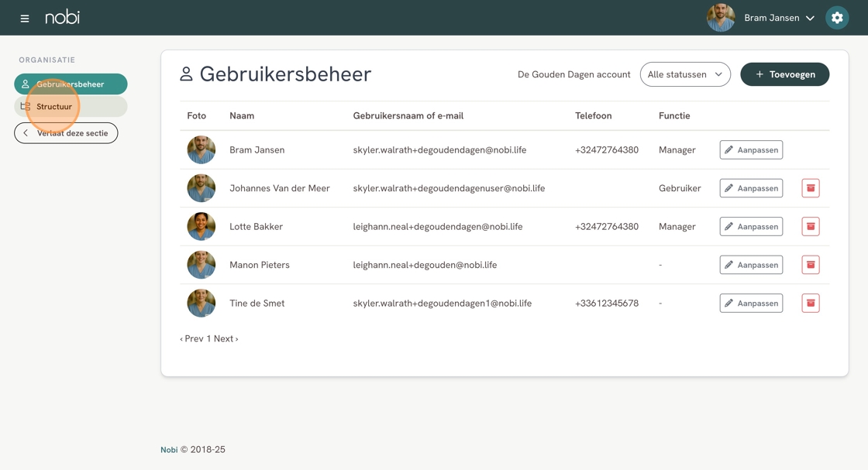Go to Next page in pagination
The height and width of the screenshot is (470, 868).
[226, 338]
